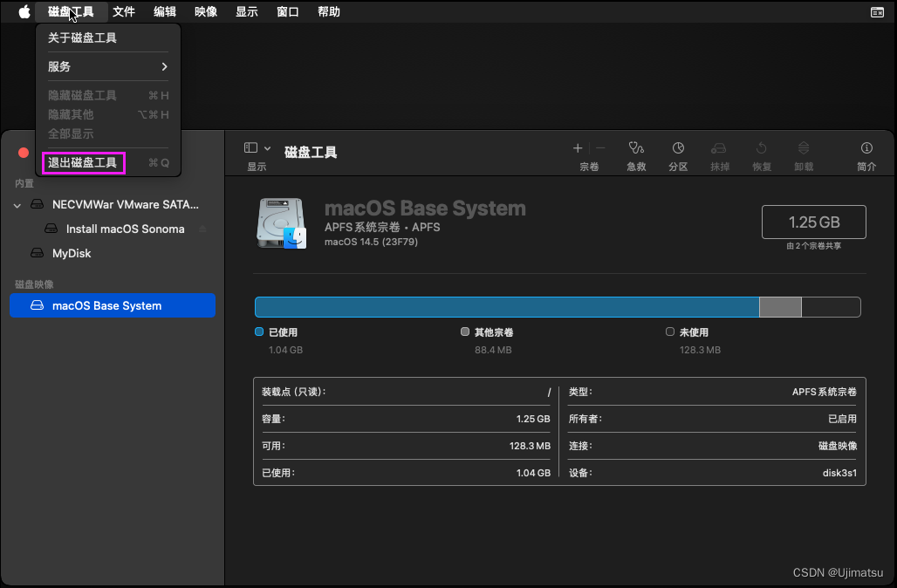Open the 文件 menu

coord(124,11)
